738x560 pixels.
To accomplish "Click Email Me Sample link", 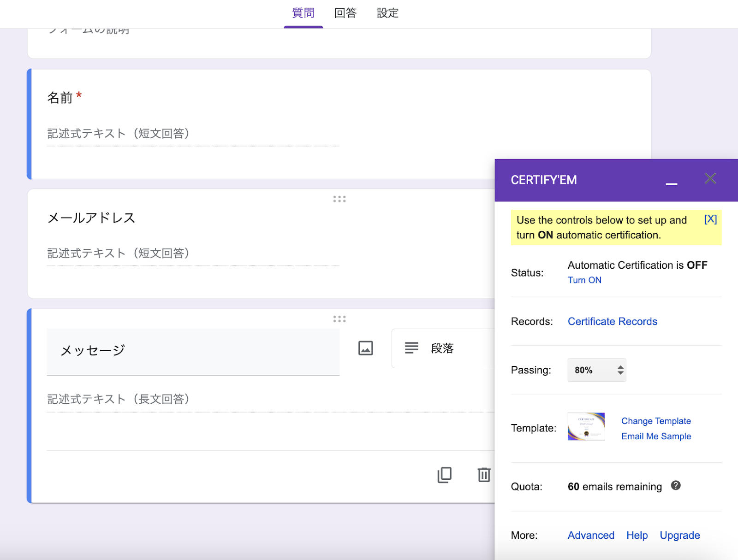I will tap(656, 436).
